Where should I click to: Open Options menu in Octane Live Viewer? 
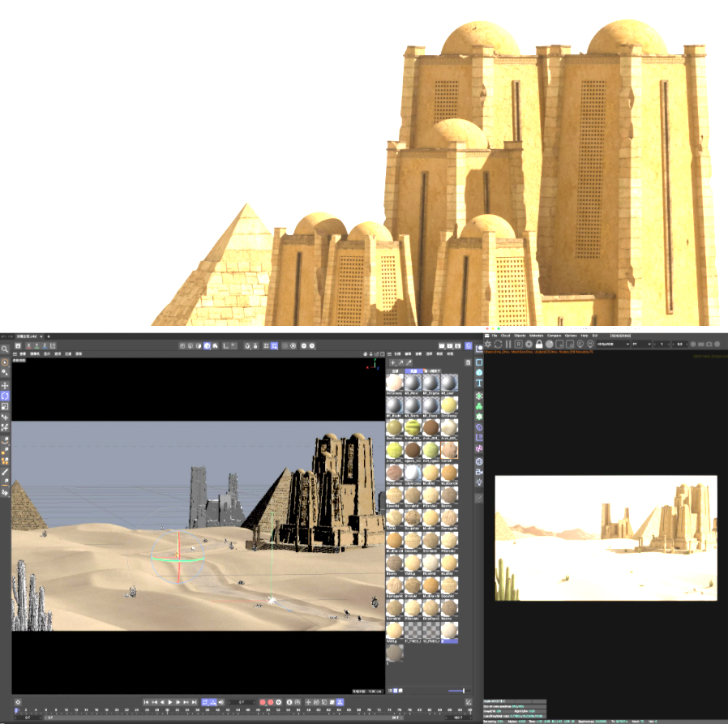[571, 336]
